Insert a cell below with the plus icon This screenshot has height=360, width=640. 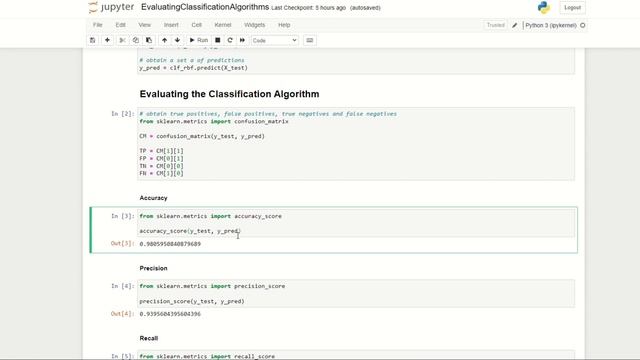[x=107, y=40]
